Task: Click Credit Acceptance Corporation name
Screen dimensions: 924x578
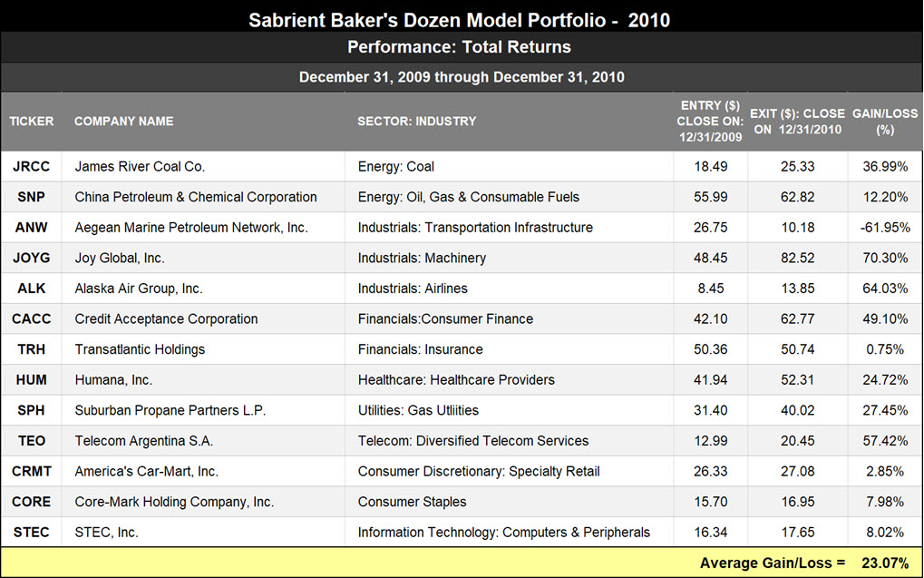Action: [x=166, y=319]
